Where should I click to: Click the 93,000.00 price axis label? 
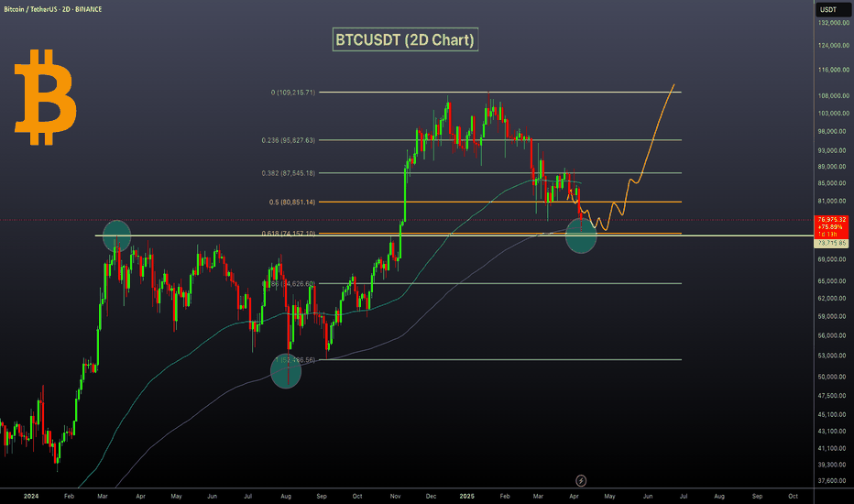point(833,150)
